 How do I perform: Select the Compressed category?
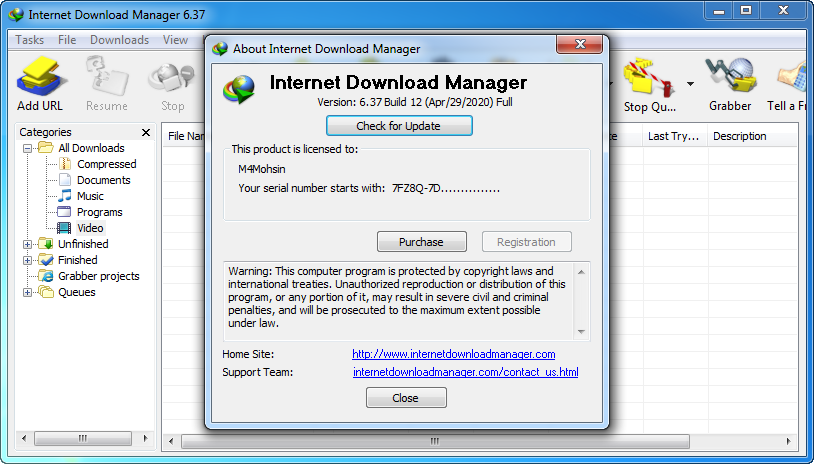pos(106,164)
